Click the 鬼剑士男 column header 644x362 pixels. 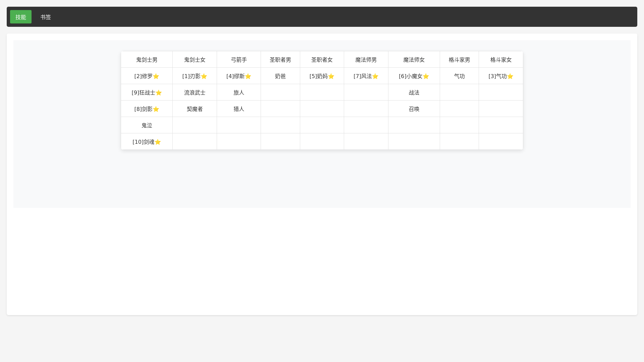(x=147, y=60)
